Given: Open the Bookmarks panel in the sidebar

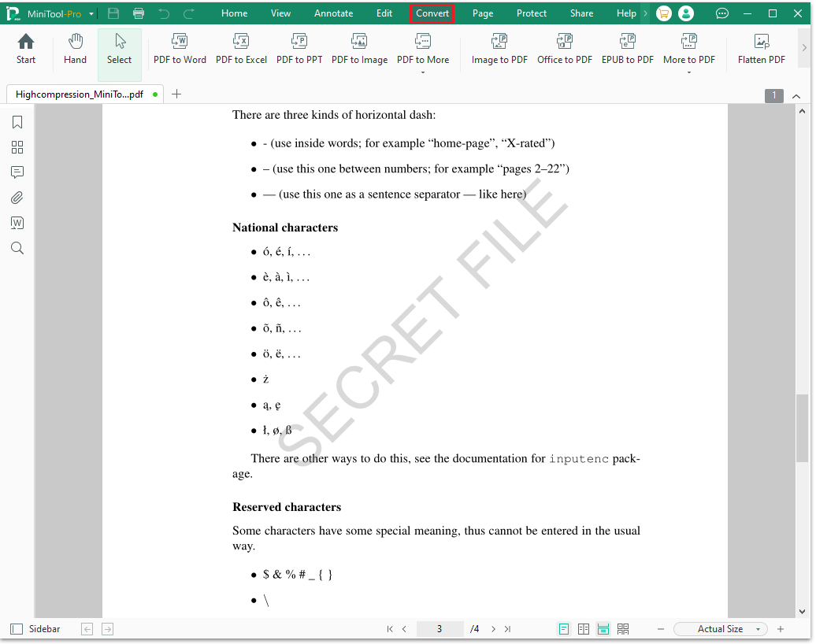Looking at the screenshot, I should point(17,122).
